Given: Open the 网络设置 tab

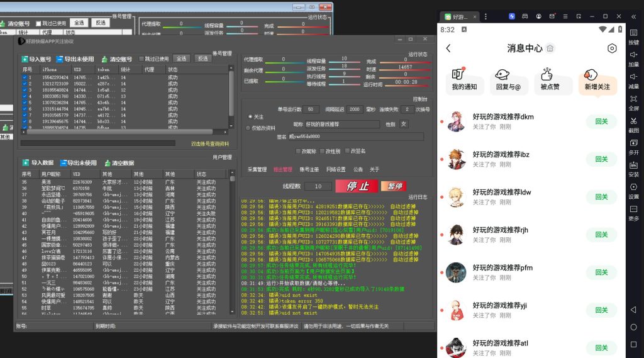Looking at the screenshot, I should 336,169.
